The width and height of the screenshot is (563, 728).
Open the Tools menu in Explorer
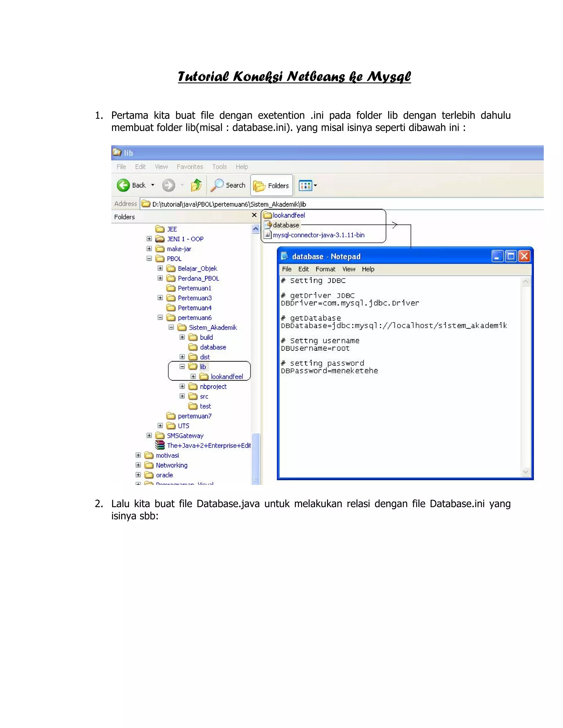coord(219,167)
